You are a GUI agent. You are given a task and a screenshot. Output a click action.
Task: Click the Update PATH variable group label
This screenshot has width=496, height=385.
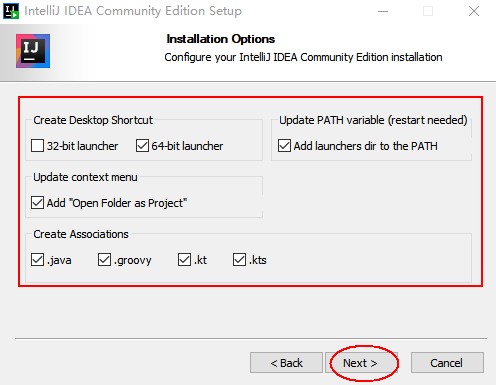[x=373, y=120]
